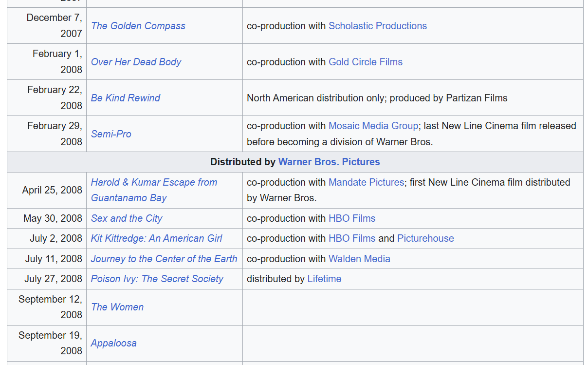
Task: Click the 'by Warner Bros.' note text
Action: click(x=282, y=198)
